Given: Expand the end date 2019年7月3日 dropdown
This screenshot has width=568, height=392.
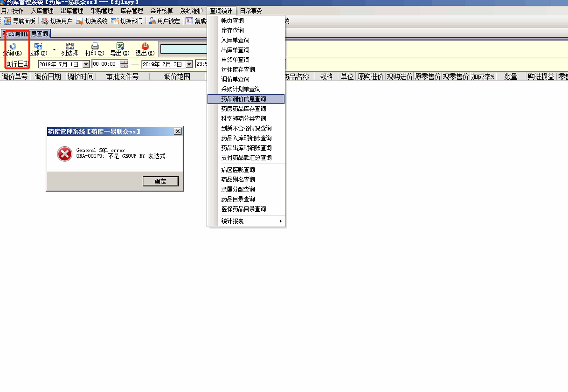Looking at the screenshot, I should (189, 64).
